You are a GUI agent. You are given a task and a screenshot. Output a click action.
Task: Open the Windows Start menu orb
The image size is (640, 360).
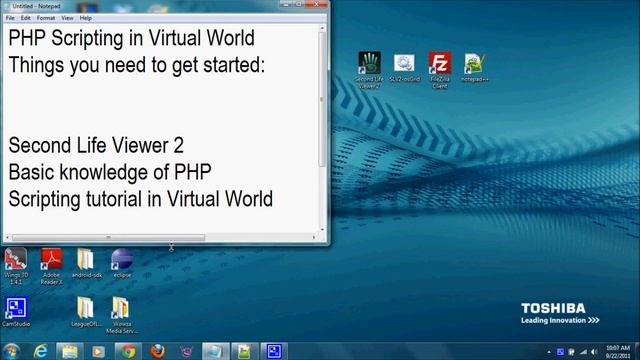click(x=11, y=351)
